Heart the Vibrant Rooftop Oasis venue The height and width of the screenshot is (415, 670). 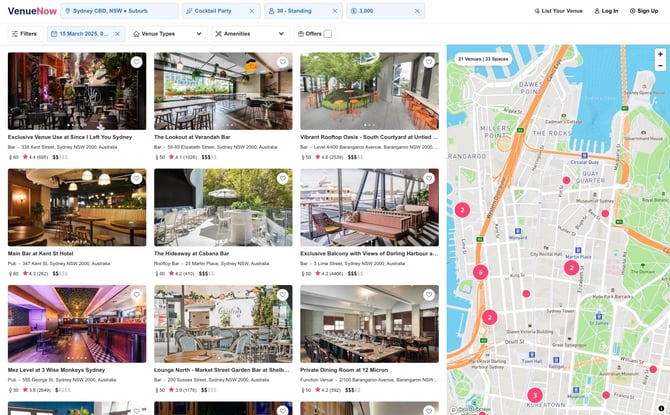[x=428, y=62]
